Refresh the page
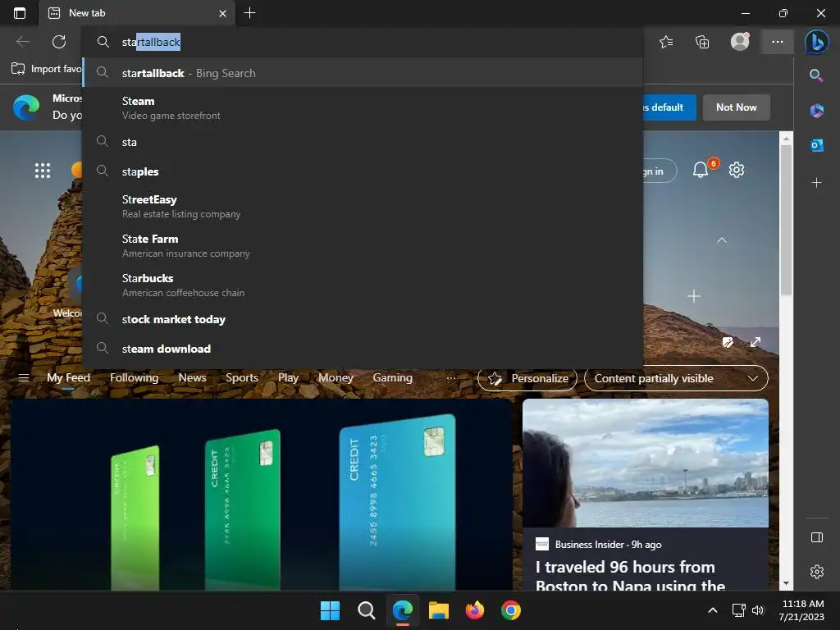Screen dimensions: 840x630 pos(59,42)
